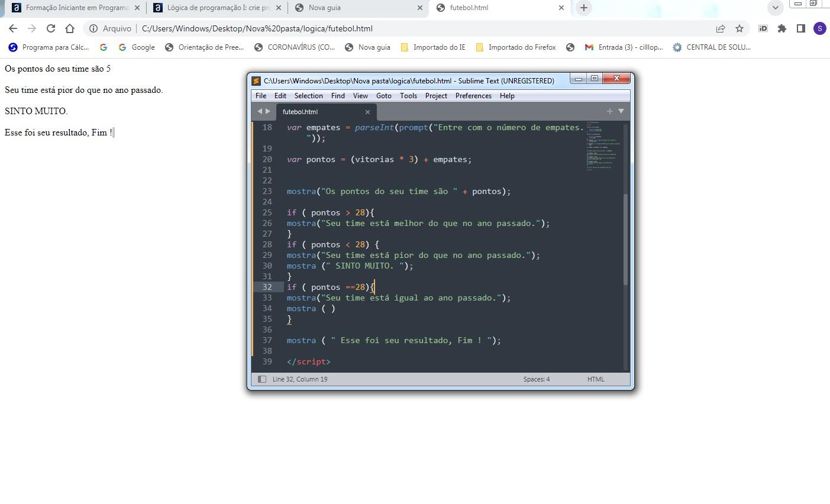This screenshot has width=830, height=504.
Task: Open CENTRAL DE SOLU... bookmark
Action: 712,47
